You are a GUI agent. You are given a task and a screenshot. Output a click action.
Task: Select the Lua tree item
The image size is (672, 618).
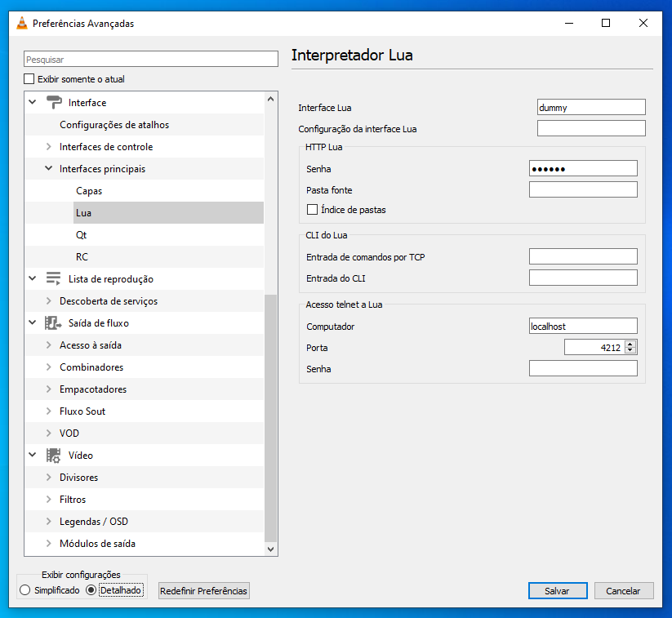168,213
